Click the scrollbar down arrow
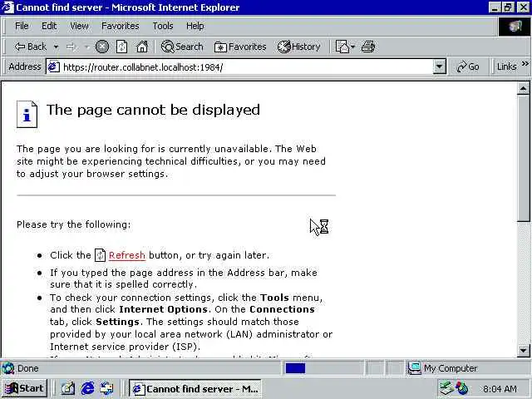 tap(523, 350)
